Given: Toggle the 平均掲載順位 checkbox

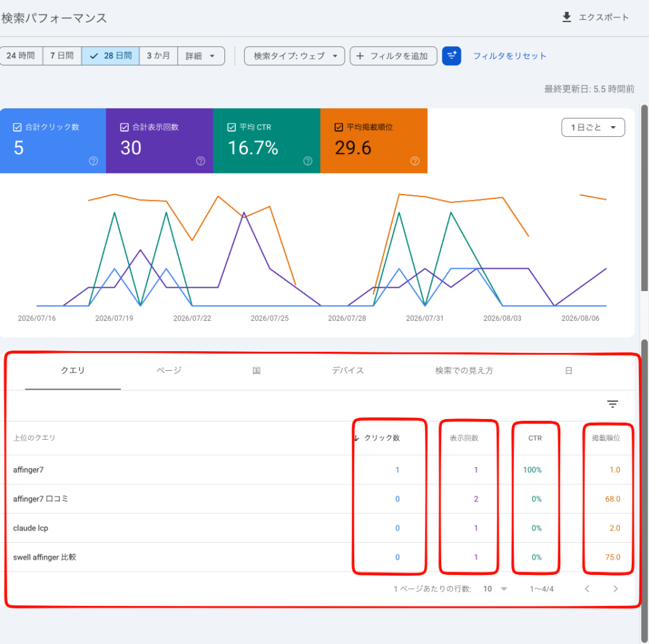Looking at the screenshot, I should [338, 127].
